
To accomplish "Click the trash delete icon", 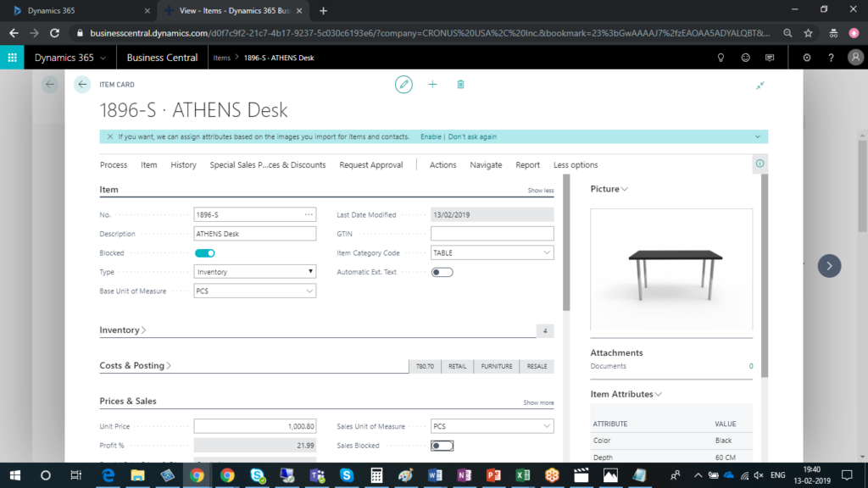I will (460, 85).
